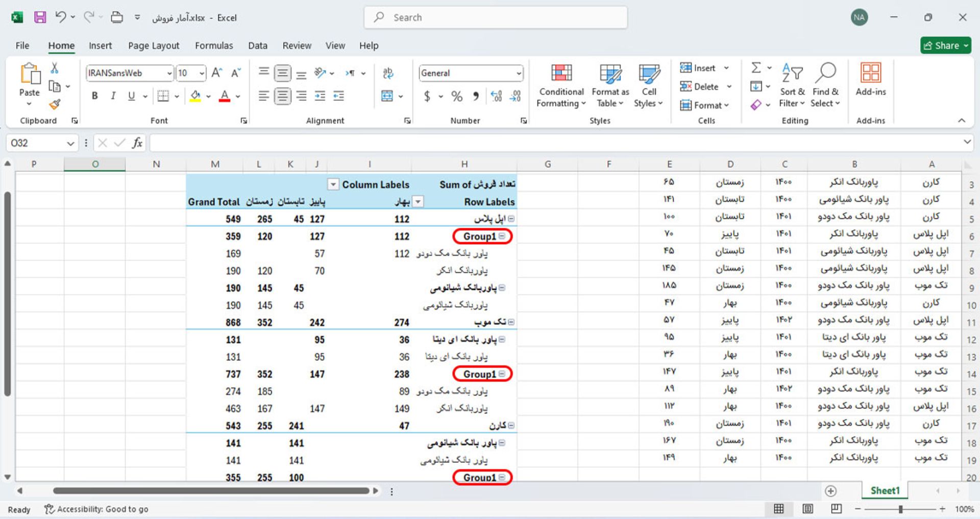Open the Data ribbon tab
This screenshot has width=980, height=519.
click(258, 45)
